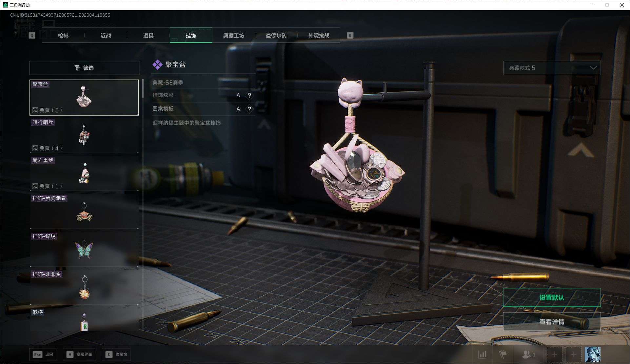Expand the 典藏款式 5 dropdown
Viewport: 630px width, 364px height.
pyautogui.click(x=552, y=68)
